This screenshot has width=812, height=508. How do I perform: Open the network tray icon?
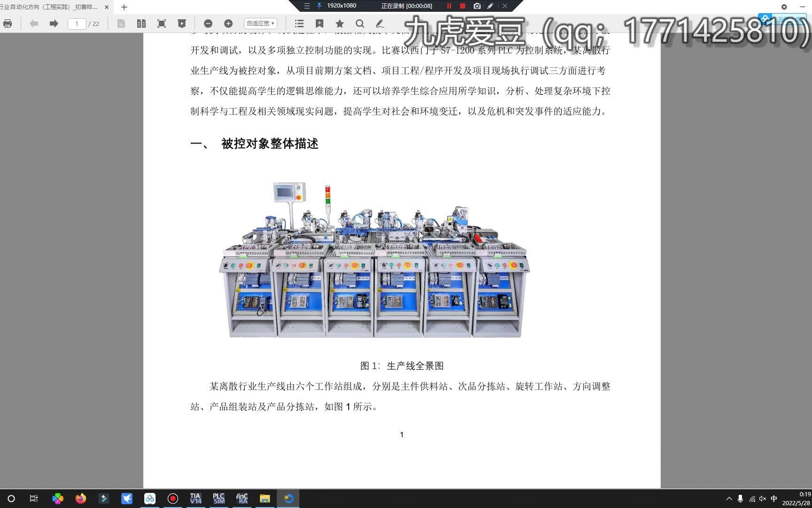click(752, 499)
